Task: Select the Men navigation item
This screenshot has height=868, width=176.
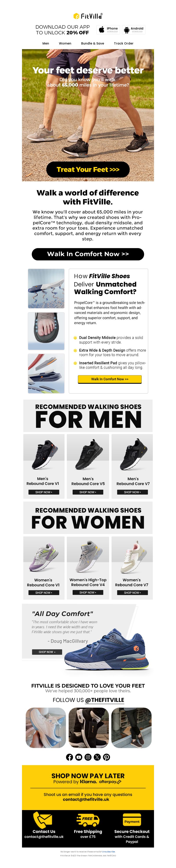Action: point(46,43)
